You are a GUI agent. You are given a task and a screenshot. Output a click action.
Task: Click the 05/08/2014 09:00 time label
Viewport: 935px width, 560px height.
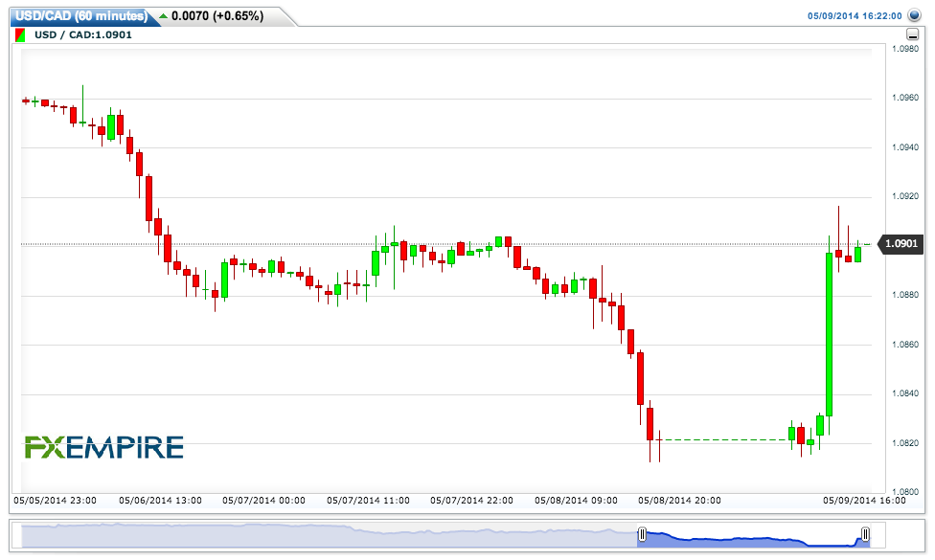(x=576, y=501)
